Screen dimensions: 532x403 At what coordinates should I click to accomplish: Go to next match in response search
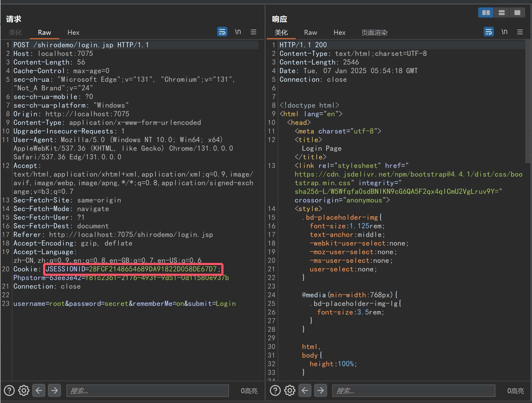[x=321, y=390]
